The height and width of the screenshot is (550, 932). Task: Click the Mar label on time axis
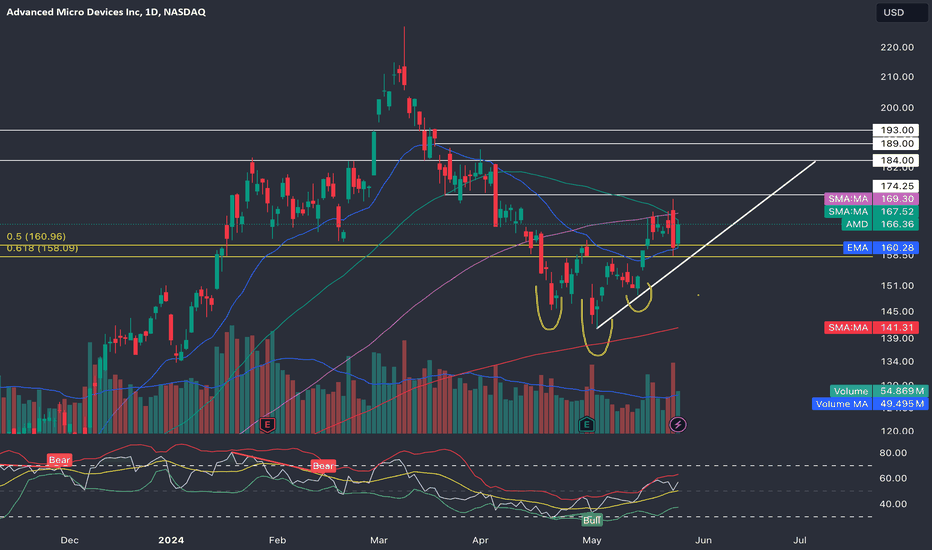(379, 540)
